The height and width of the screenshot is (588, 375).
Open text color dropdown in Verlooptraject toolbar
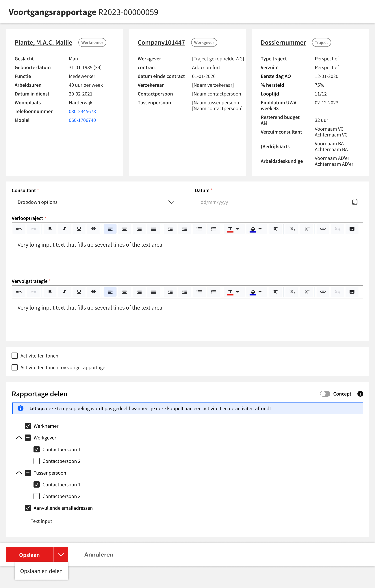pyautogui.click(x=237, y=229)
